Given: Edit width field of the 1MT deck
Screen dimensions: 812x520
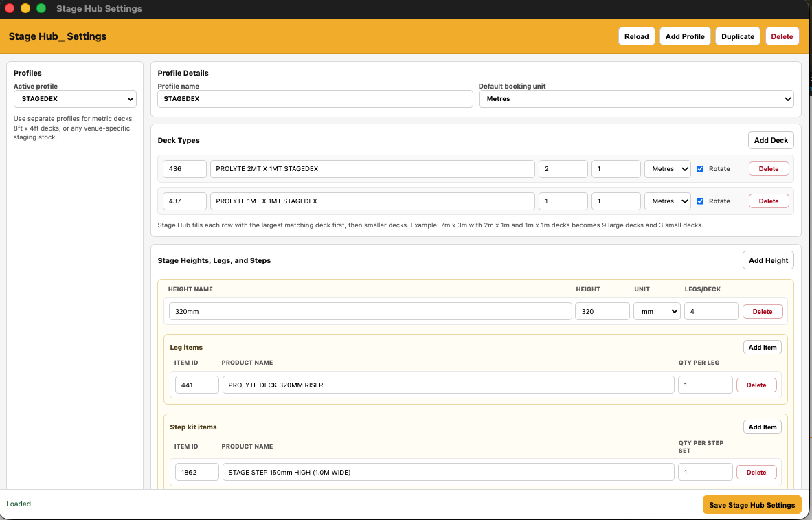Looking at the screenshot, I should click(x=616, y=201).
